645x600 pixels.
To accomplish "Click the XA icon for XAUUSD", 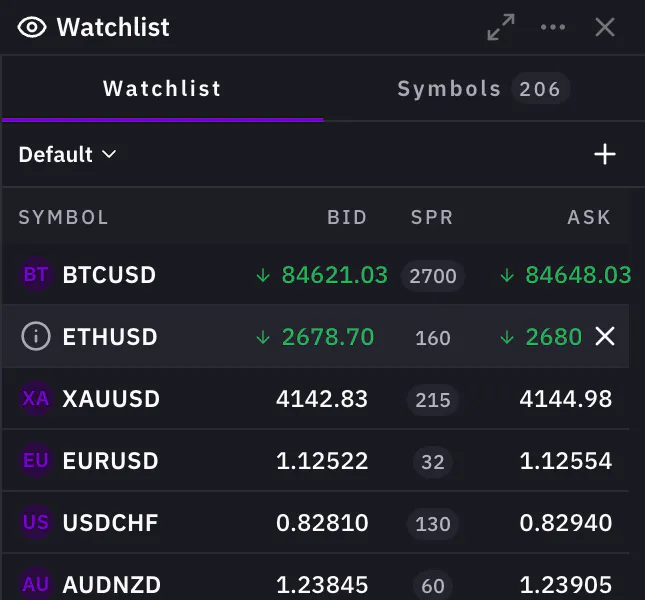I will [x=36, y=398].
